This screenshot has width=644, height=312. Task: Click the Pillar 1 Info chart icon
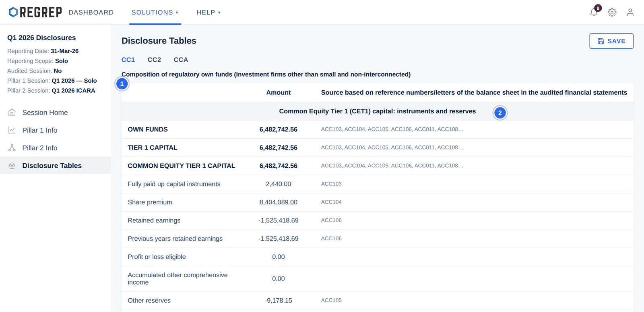(x=12, y=130)
